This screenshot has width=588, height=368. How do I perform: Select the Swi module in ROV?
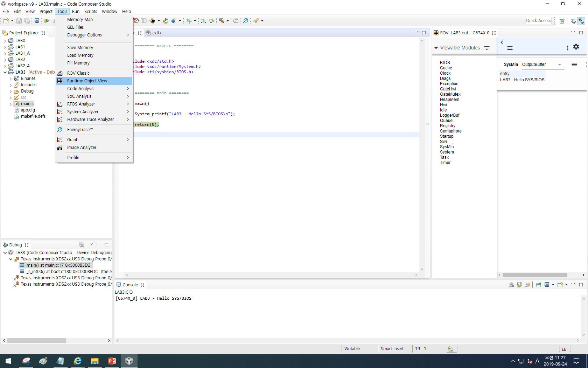point(443,142)
